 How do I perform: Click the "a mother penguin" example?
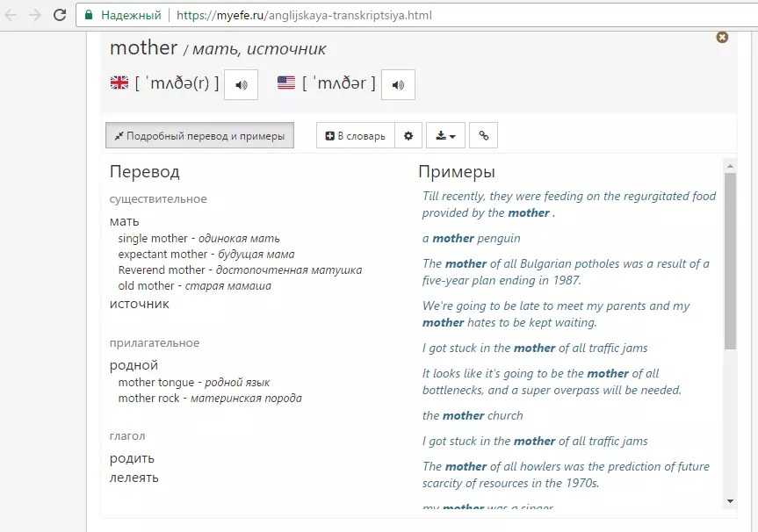(x=472, y=238)
